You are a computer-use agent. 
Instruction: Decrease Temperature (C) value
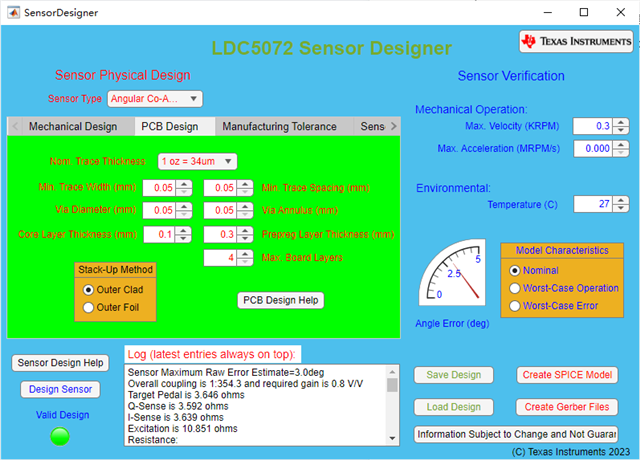(x=621, y=208)
